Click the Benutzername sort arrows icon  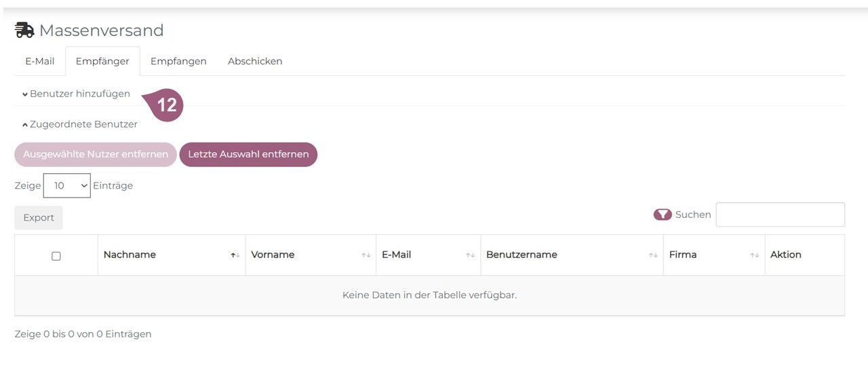pyautogui.click(x=652, y=255)
